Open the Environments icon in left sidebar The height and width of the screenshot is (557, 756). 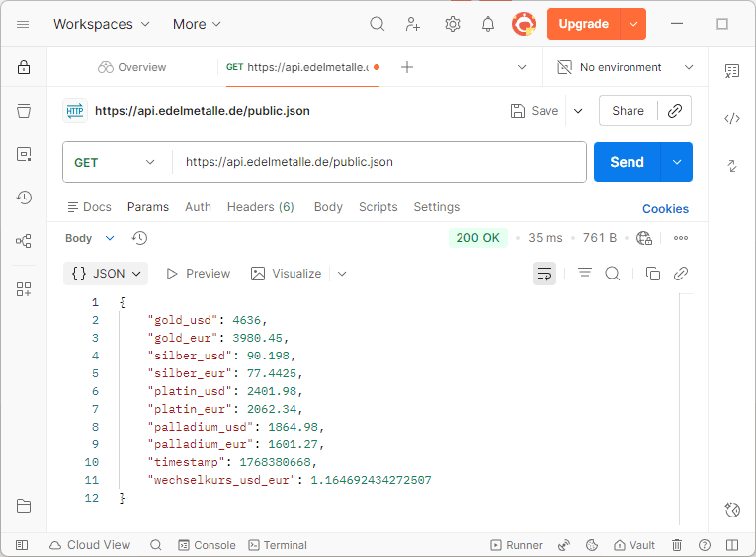24,154
